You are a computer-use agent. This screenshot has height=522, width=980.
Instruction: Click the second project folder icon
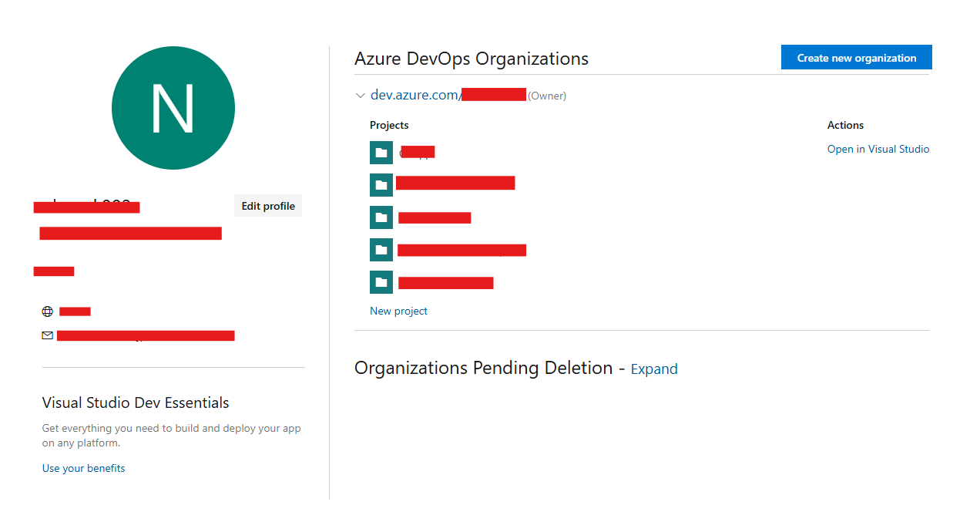tap(381, 185)
